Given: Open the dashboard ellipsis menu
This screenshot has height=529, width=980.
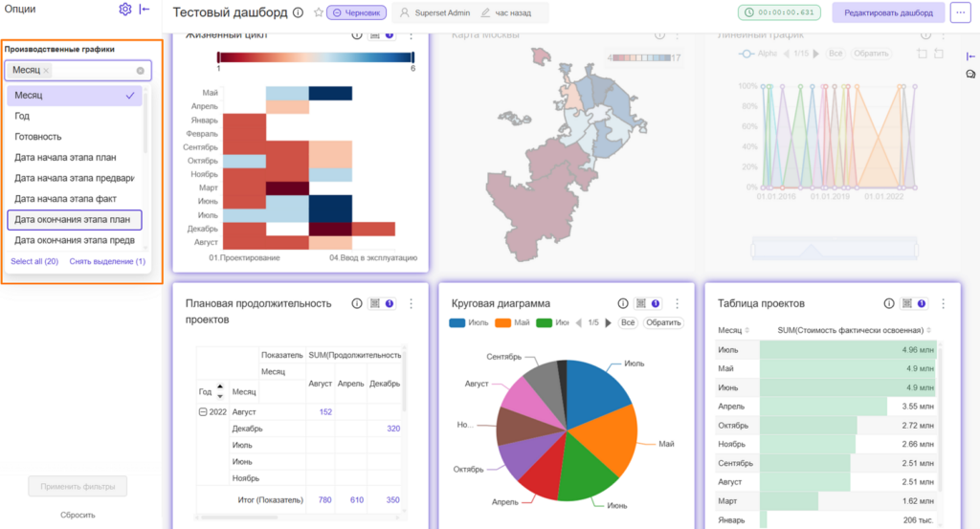Looking at the screenshot, I should 961,12.
